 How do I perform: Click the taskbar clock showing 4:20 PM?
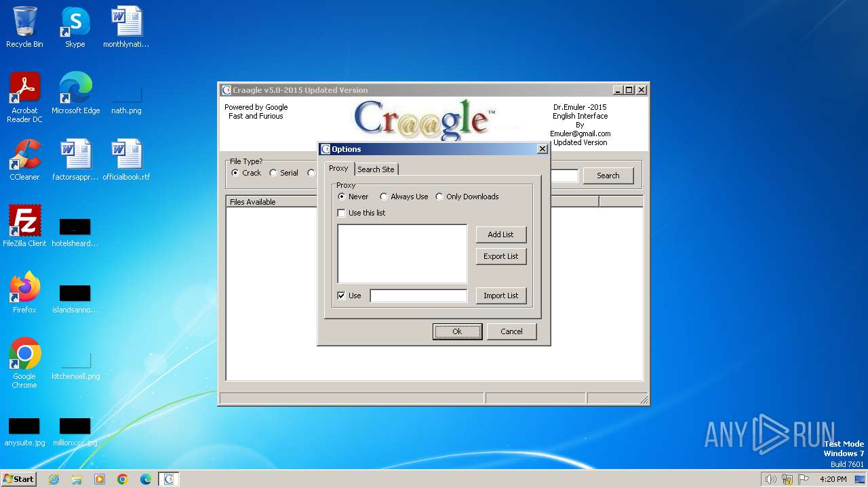point(833,479)
